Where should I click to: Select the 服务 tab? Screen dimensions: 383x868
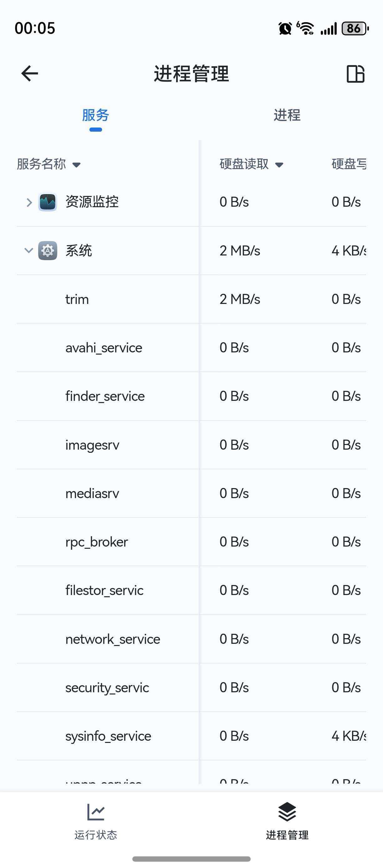pyautogui.click(x=95, y=115)
